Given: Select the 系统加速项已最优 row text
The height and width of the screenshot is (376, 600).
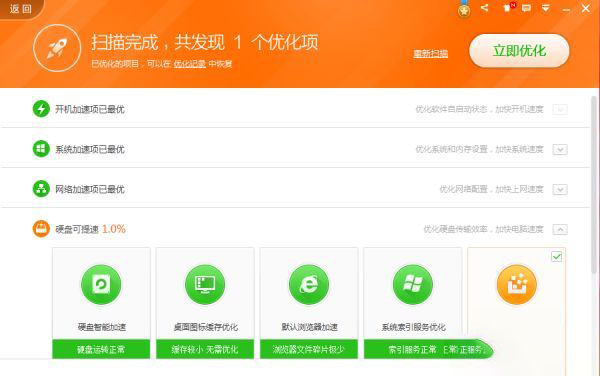Looking at the screenshot, I should coord(90,150).
